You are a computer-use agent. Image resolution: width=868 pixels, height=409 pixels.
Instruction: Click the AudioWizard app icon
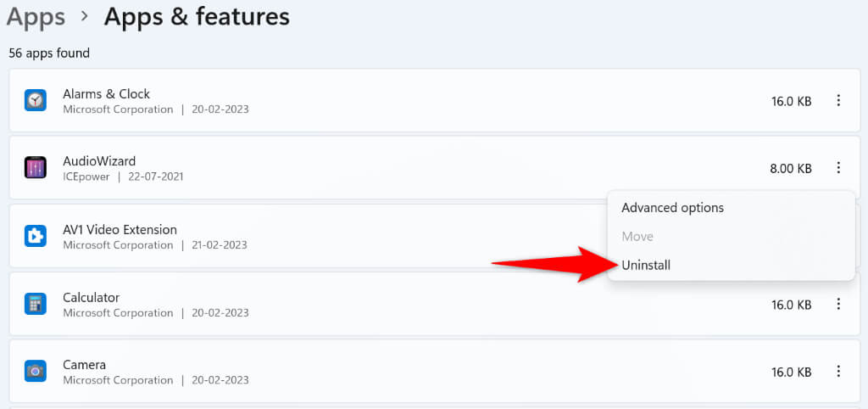(35, 168)
